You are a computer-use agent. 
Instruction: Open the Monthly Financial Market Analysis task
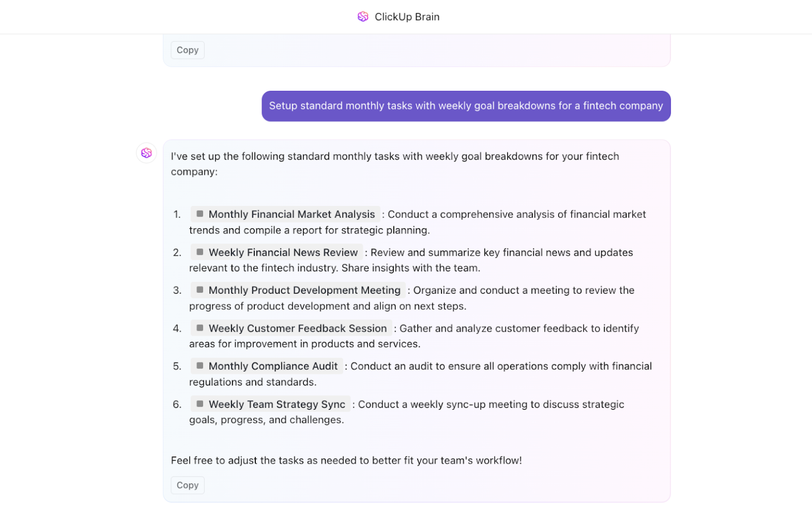291,214
